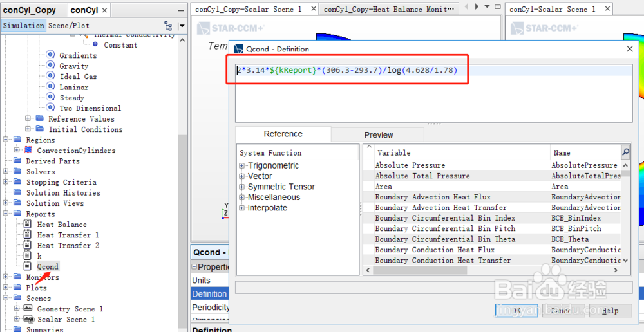Select the Two Dimensional model node
This screenshot has height=332, width=644.
(x=90, y=108)
